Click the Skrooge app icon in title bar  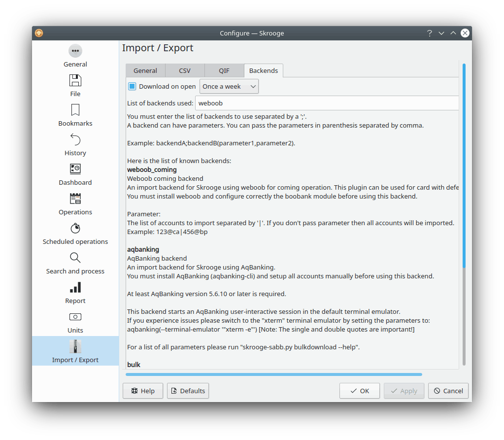39,33
